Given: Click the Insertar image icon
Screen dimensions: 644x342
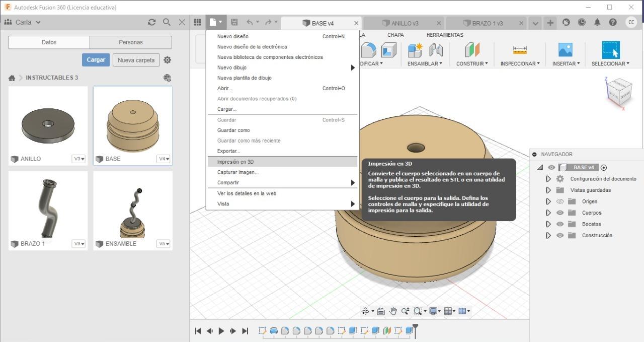Looking at the screenshot, I should point(565,50).
